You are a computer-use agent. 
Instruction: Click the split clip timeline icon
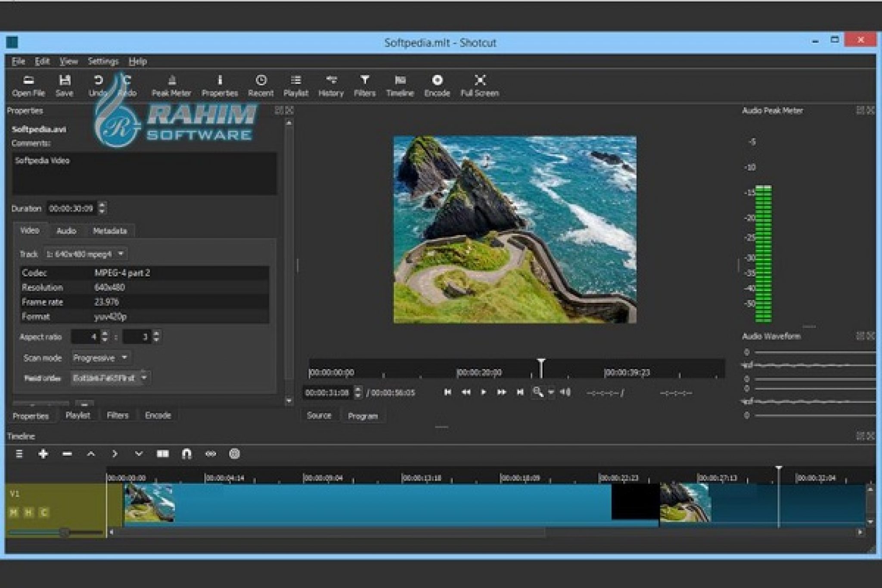click(x=162, y=454)
